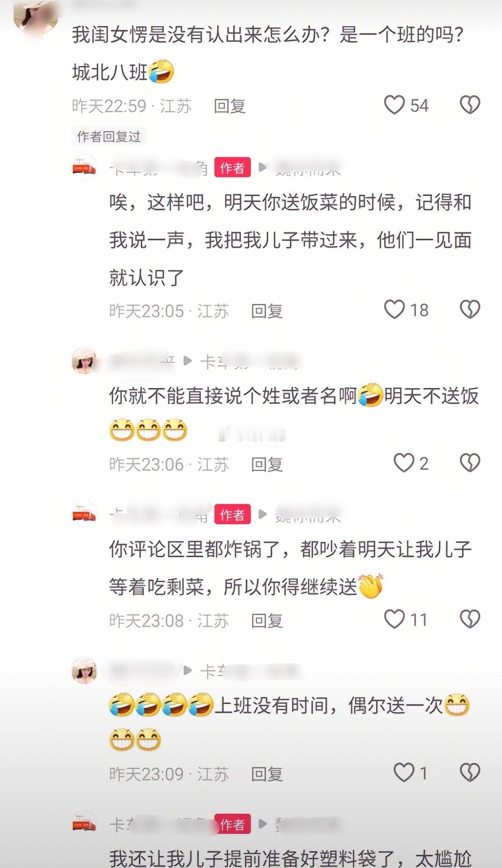Dislike the 23:08 author reply
This screenshot has height=868, width=502.
point(470,619)
